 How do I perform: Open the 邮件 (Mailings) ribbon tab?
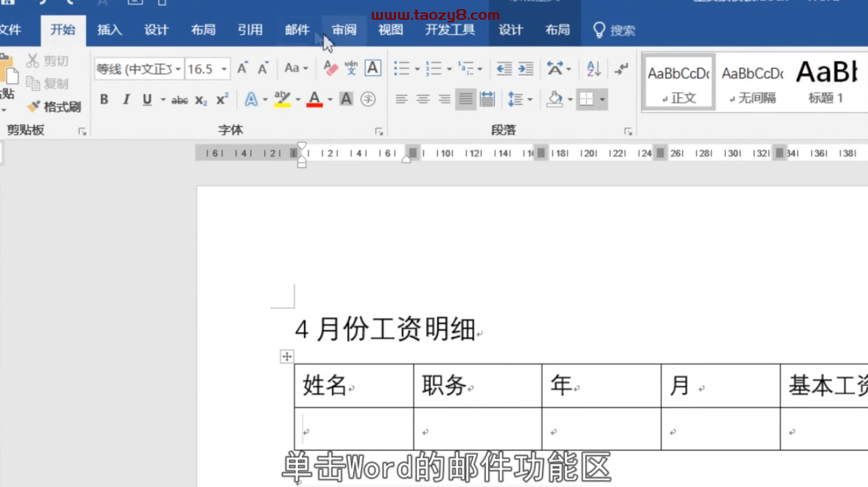click(x=297, y=30)
